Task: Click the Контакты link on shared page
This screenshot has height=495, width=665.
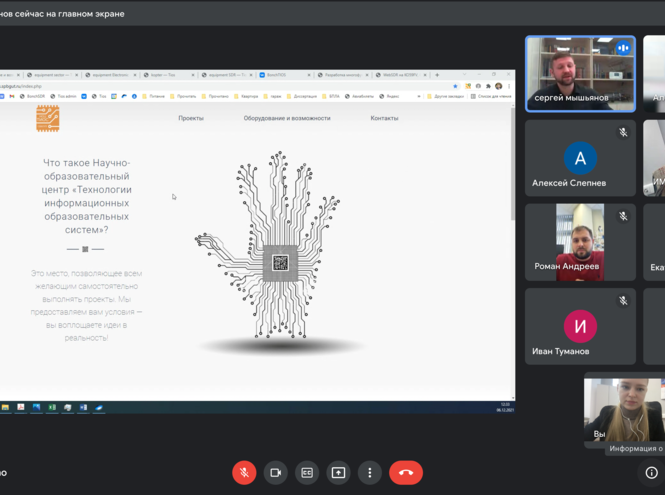Action: (384, 118)
